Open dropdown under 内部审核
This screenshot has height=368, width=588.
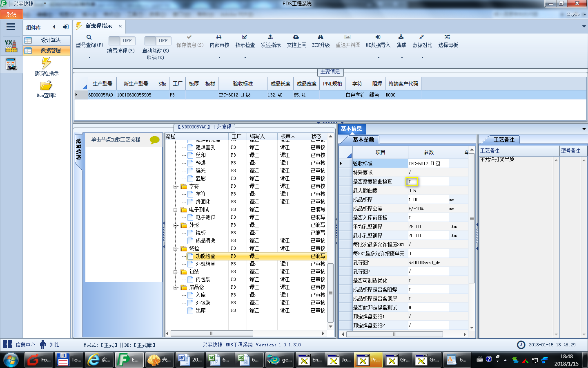coord(219,58)
